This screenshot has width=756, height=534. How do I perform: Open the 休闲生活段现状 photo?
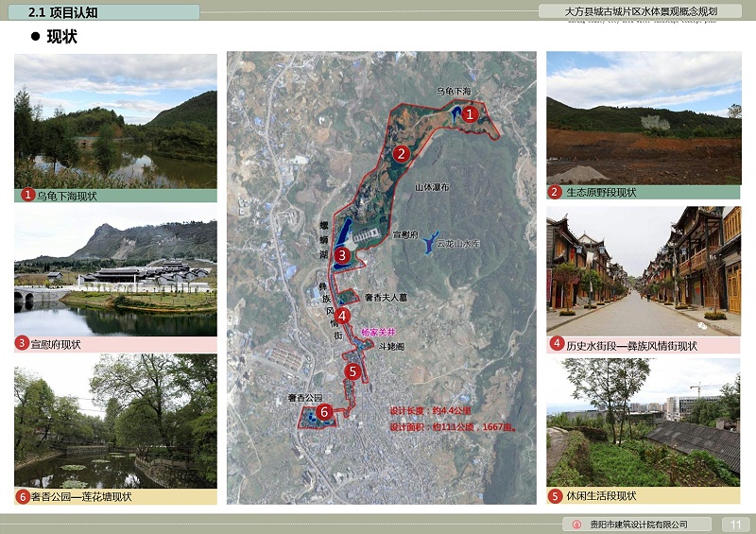[644, 421]
